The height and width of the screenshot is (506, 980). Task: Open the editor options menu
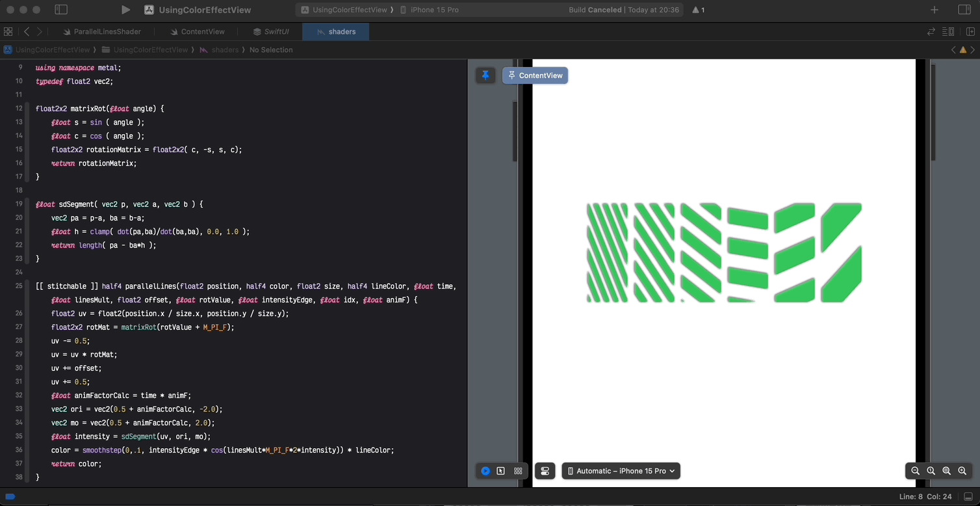[948, 31]
